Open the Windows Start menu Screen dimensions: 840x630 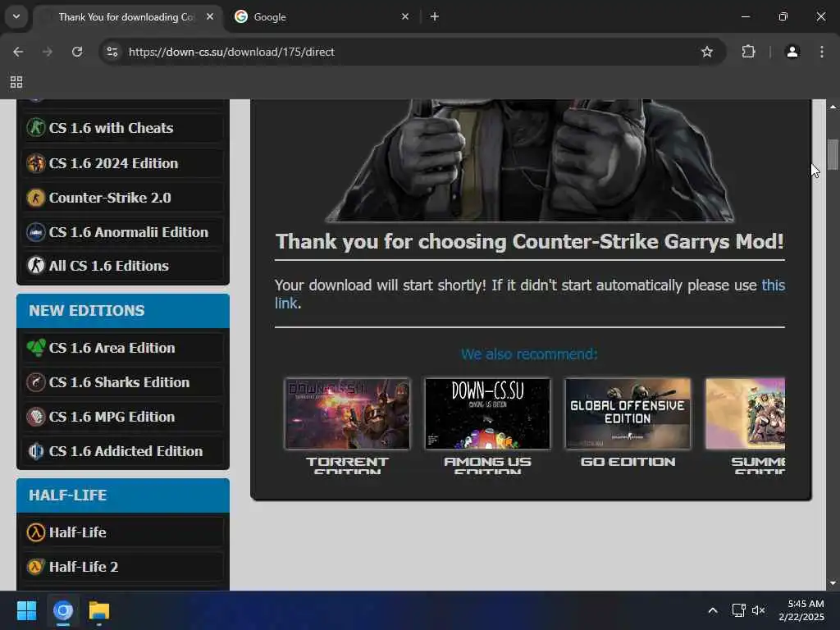[27, 610]
